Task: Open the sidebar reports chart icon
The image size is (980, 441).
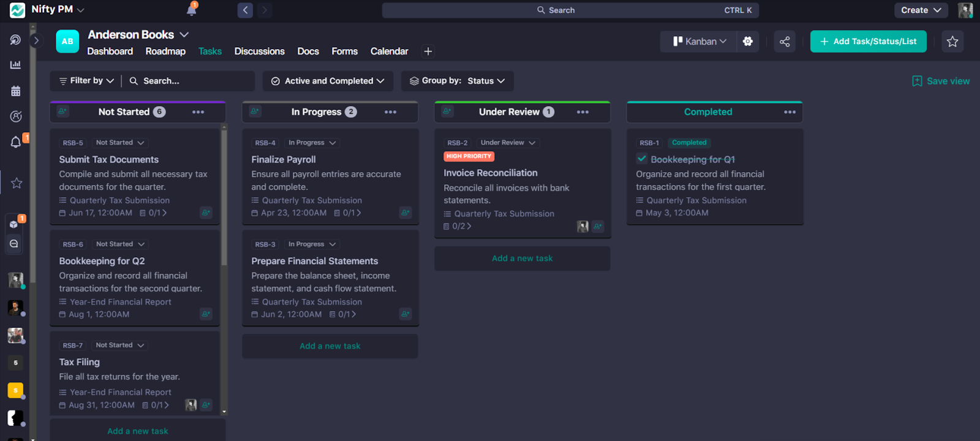Action: (x=15, y=65)
